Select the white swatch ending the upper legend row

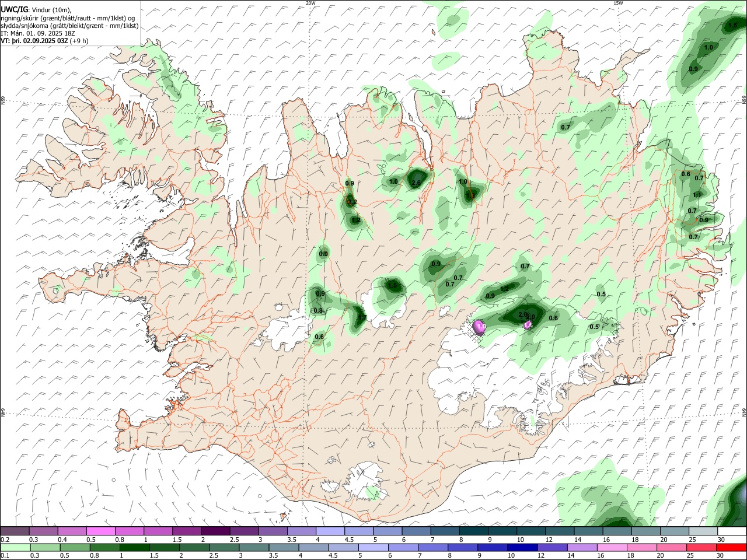click(x=732, y=531)
